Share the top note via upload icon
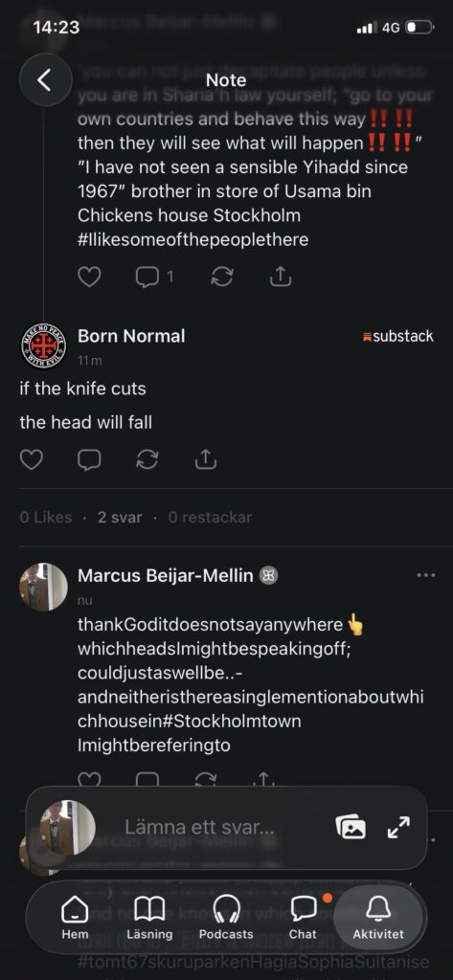Image resolution: width=453 pixels, height=980 pixels. (x=281, y=277)
